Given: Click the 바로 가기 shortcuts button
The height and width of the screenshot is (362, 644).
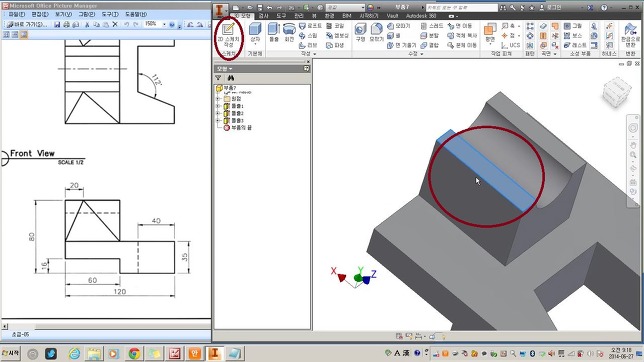Looking at the screenshot, I should (27, 25).
